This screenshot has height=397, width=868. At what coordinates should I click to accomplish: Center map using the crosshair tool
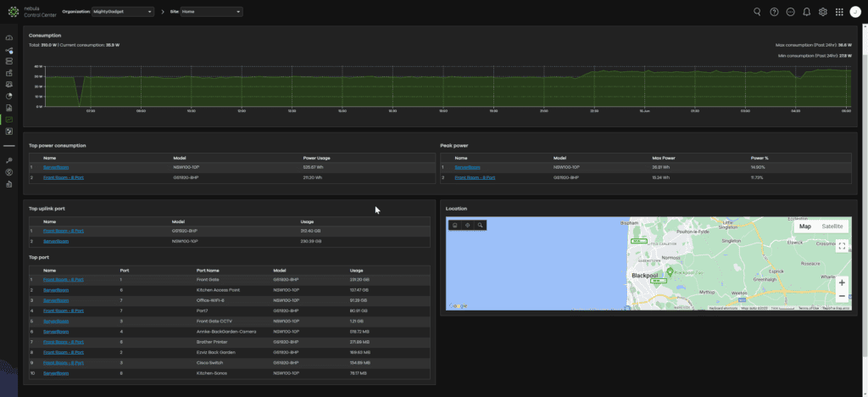pos(467,225)
